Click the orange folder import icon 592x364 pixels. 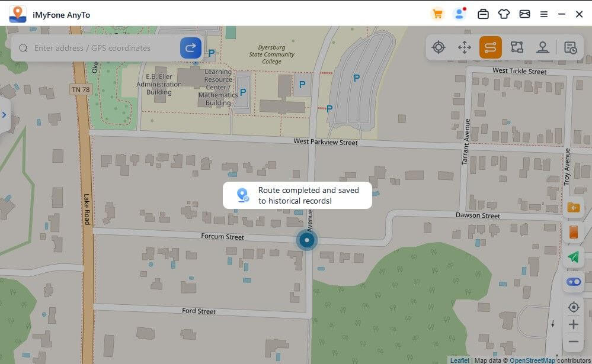coord(573,208)
